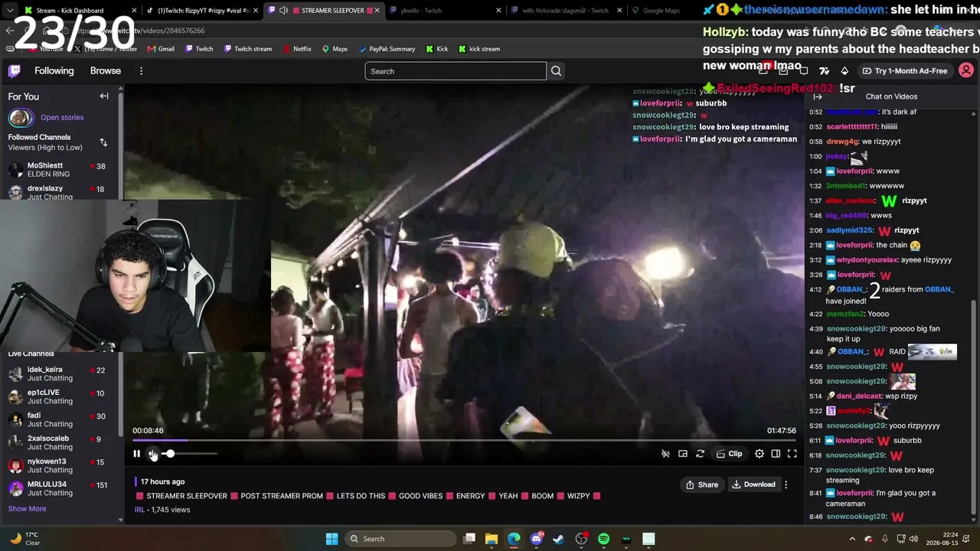Open the user account avatar menu
Screen dimensions: 980x551
[966, 71]
